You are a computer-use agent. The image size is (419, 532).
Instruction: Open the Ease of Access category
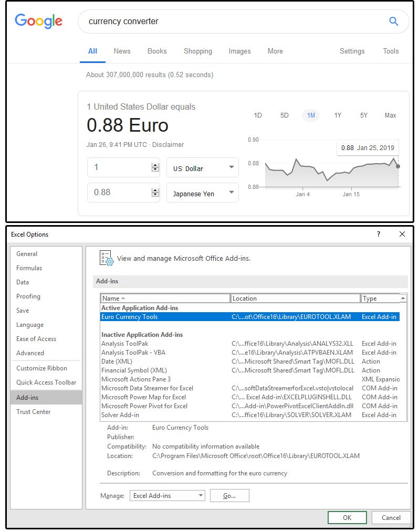46,339
